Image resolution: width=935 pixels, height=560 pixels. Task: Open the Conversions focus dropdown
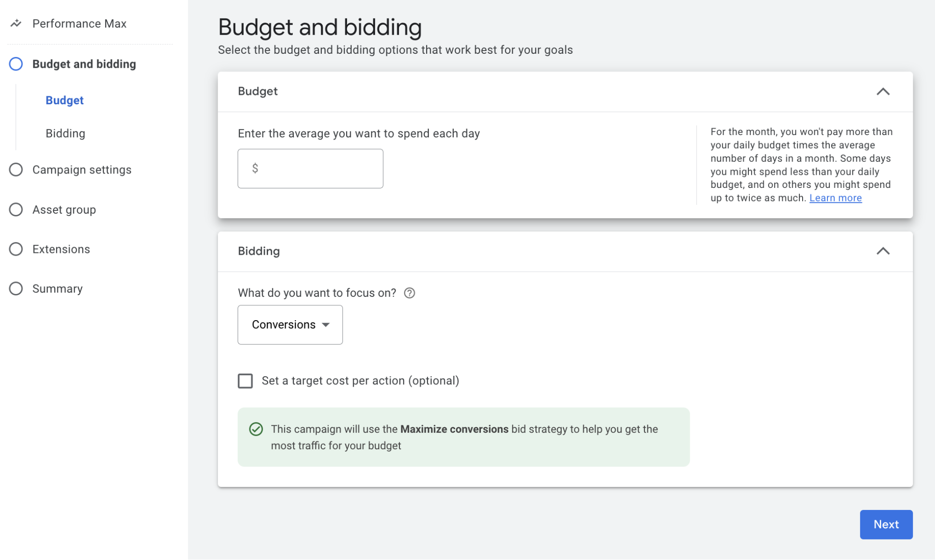point(290,324)
